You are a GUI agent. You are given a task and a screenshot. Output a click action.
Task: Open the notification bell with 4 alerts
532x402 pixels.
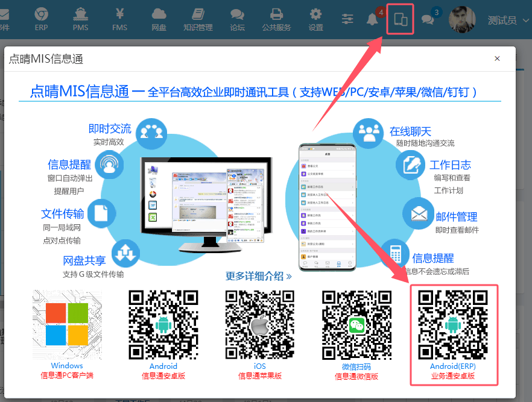coord(373,19)
